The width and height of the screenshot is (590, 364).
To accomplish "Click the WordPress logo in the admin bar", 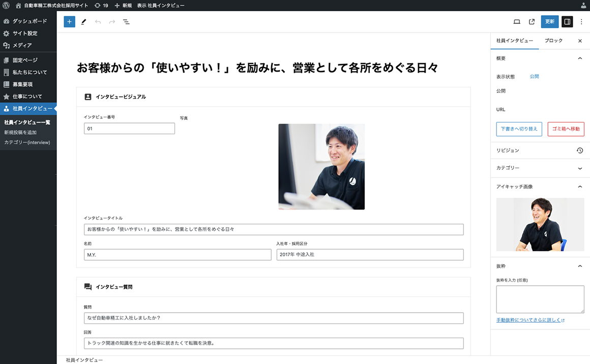I will coord(5,5).
